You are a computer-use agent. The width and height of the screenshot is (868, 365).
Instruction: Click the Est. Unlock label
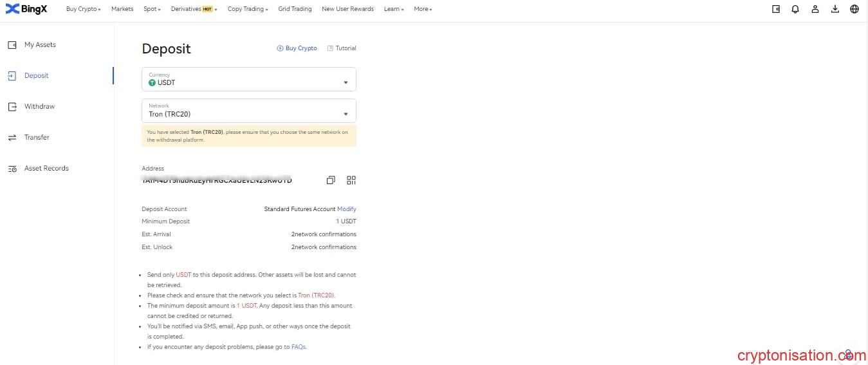click(x=157, y=247)
